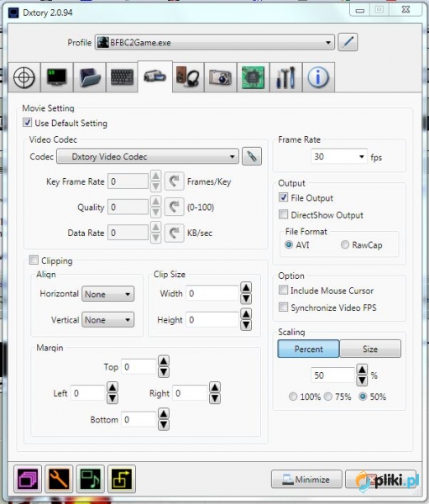Viewport: 429px width, 504px height.
Task: Increase clip Width with up arrow
Action: click(x=246, y=287)
